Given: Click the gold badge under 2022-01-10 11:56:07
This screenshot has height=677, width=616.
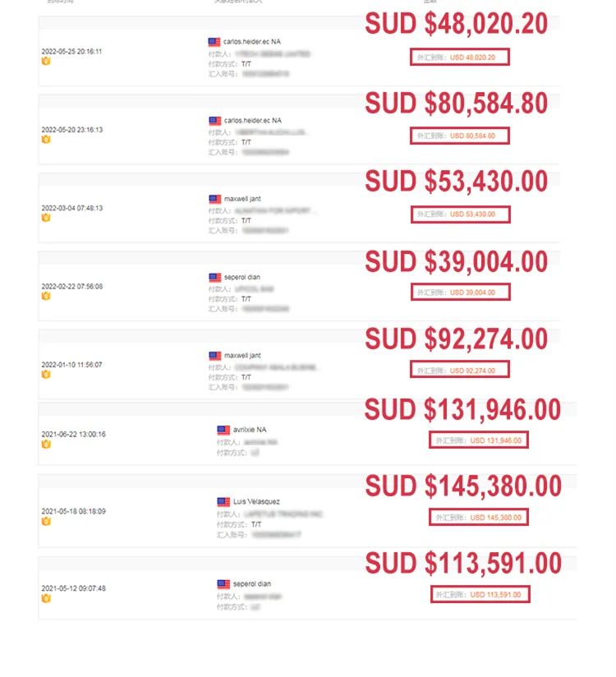Looking at the screenshot, I should coord(46,374).
